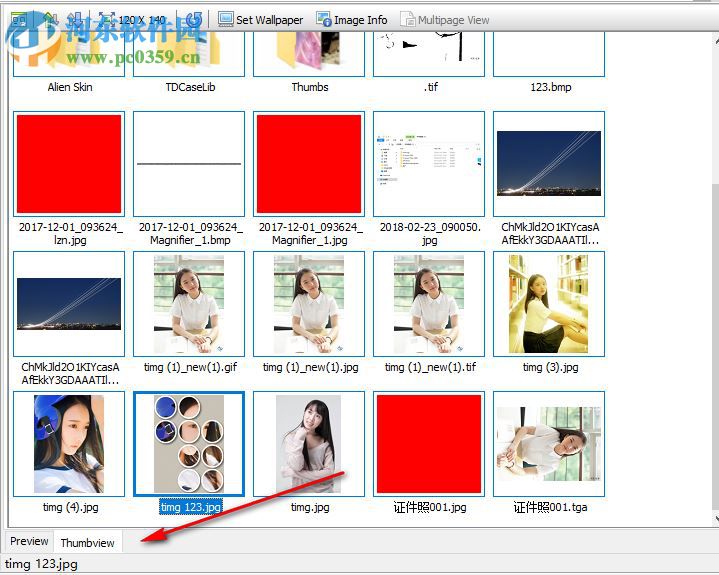Select the Thumbs folder thumbnail
Screen dimensions: 719x575
(309, 54)
